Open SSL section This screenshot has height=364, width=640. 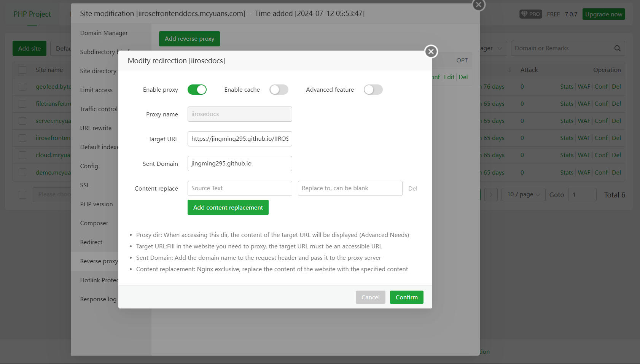85,185
